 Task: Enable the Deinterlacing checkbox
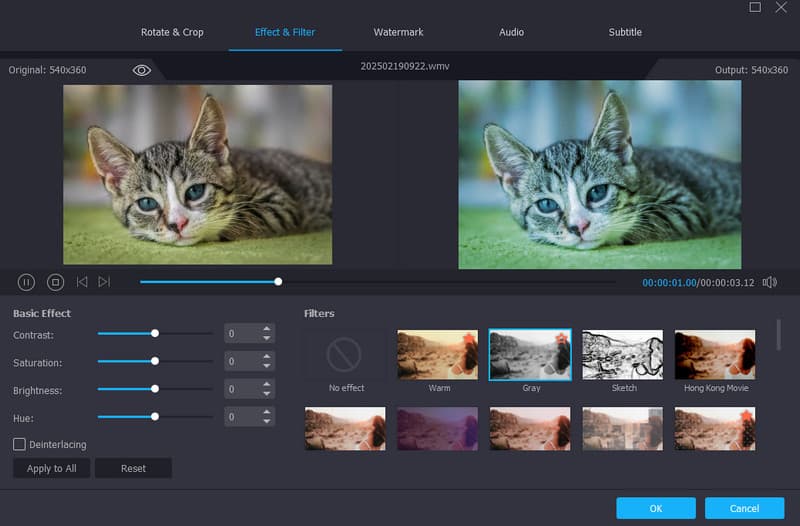point(19,444)
